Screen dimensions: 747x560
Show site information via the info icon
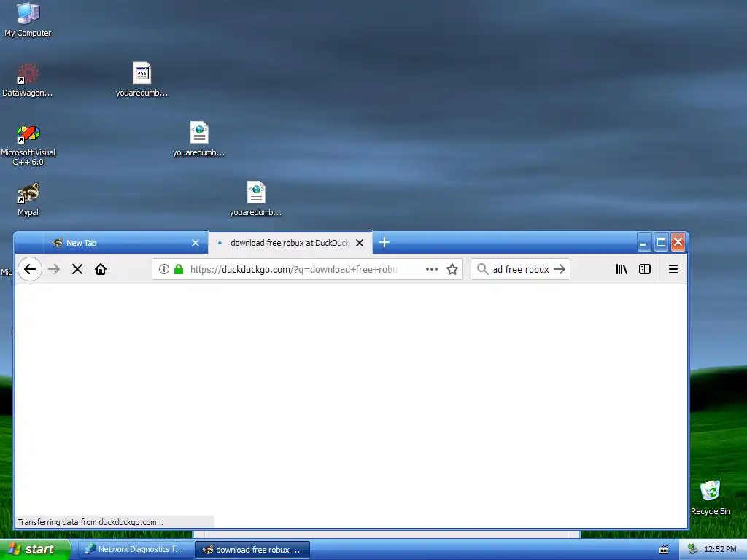pos(164,269)
